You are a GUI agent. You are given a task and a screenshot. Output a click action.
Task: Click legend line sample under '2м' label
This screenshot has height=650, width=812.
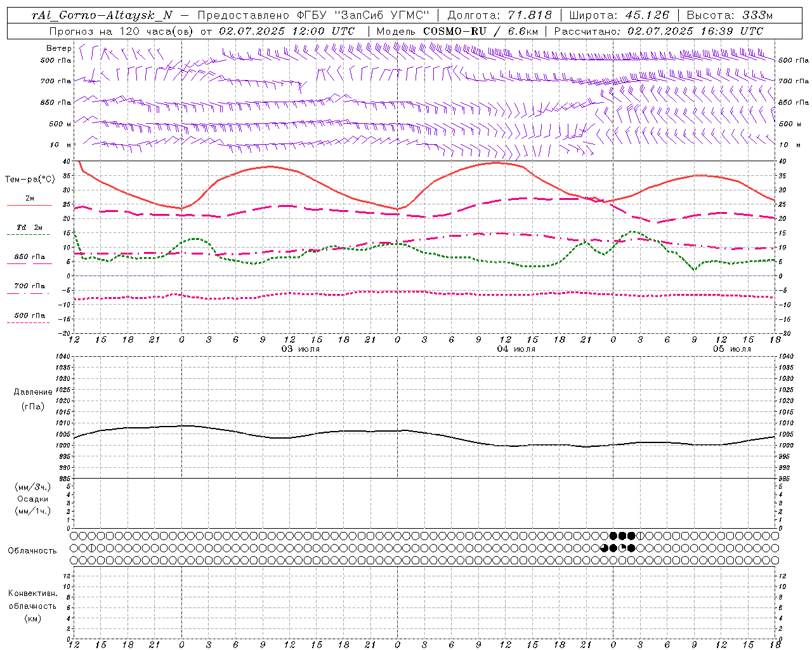click(x=29, y=206)
